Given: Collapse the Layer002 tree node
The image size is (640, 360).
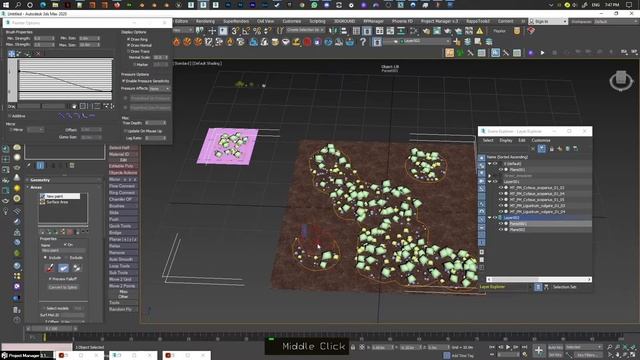Looking at the screenshot, I should (x=489, y=218).
